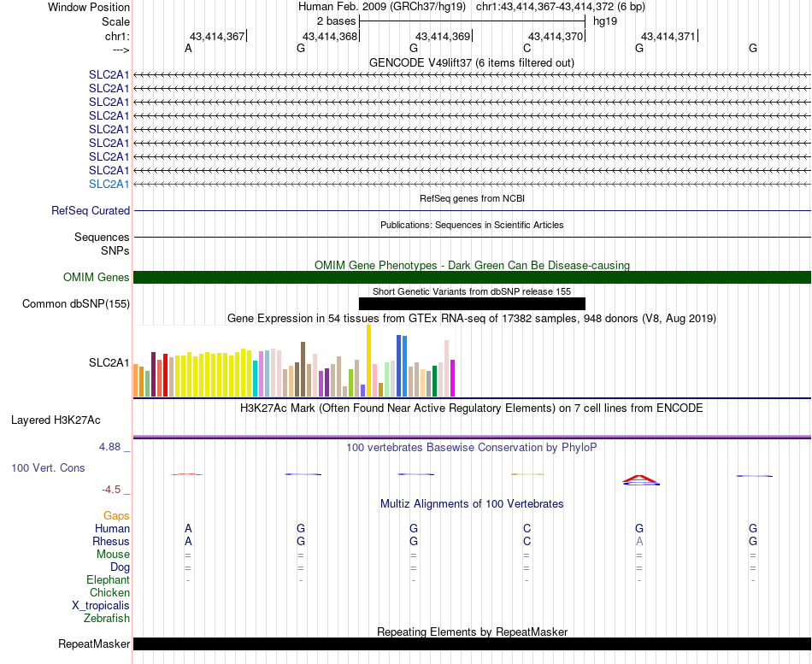The height and width of the screenshot is (664, 812).
Task: Click the Window Position label
Action: [x=89, y=7]
